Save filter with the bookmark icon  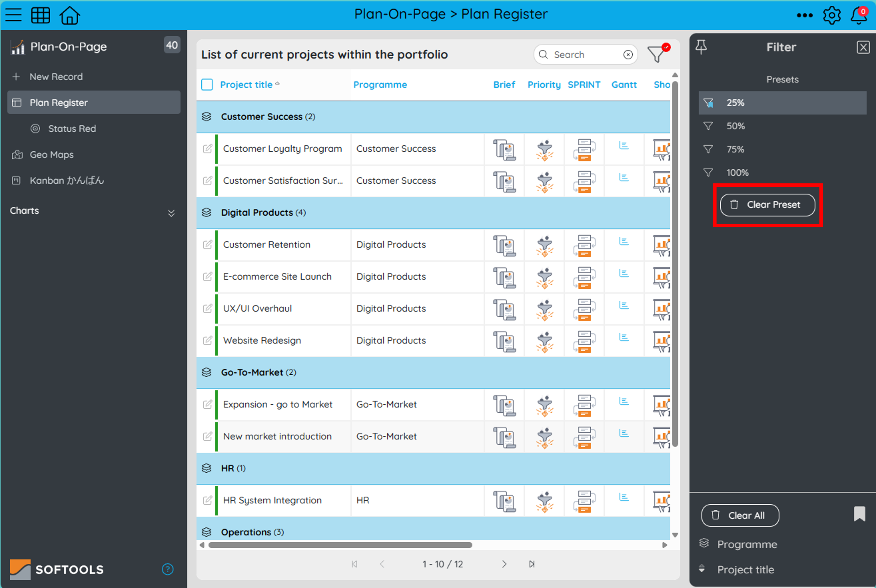coord(860,514)
